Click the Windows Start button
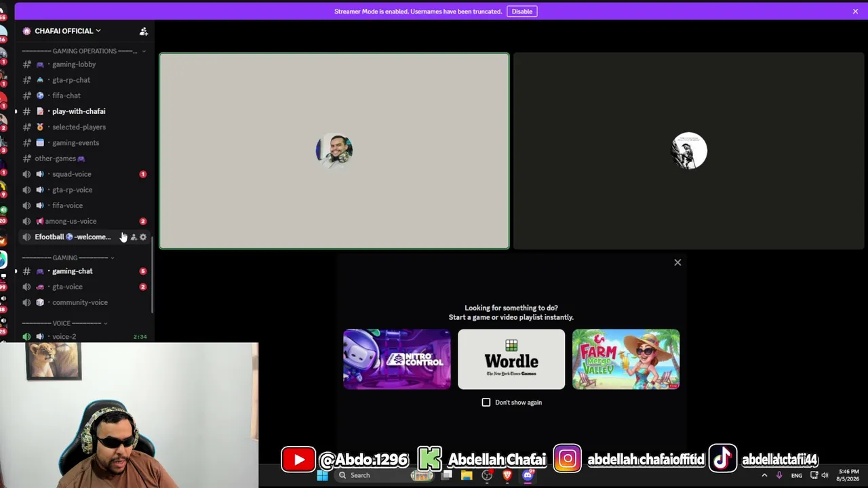The width and height of the screenshot is (868, 488). (x=322, y=475)
